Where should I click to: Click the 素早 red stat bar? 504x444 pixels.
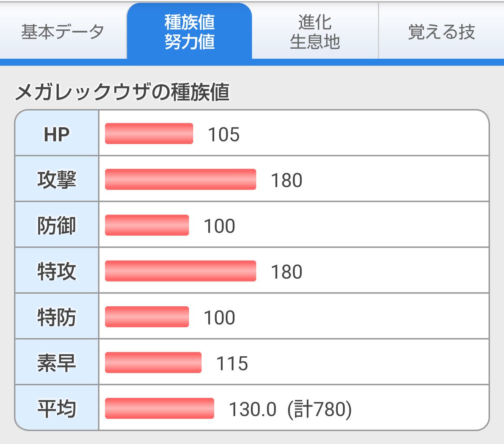(153, 363)
